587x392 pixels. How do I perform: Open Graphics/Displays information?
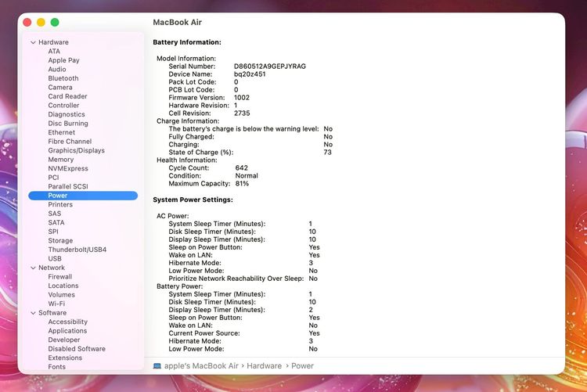77,150
